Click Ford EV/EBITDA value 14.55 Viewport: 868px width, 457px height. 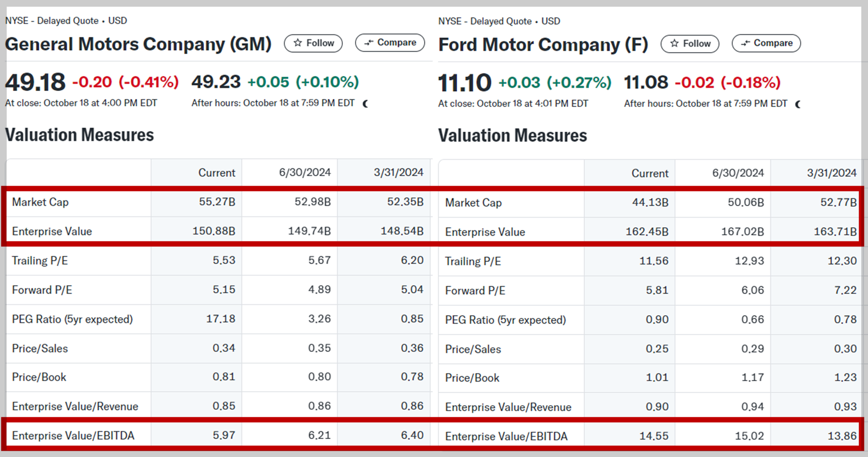654,436
